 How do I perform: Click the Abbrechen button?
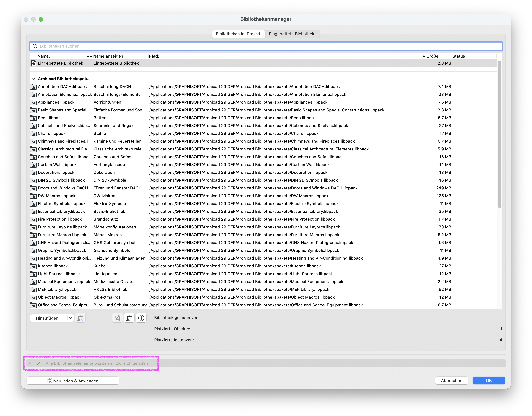(452, 381)
